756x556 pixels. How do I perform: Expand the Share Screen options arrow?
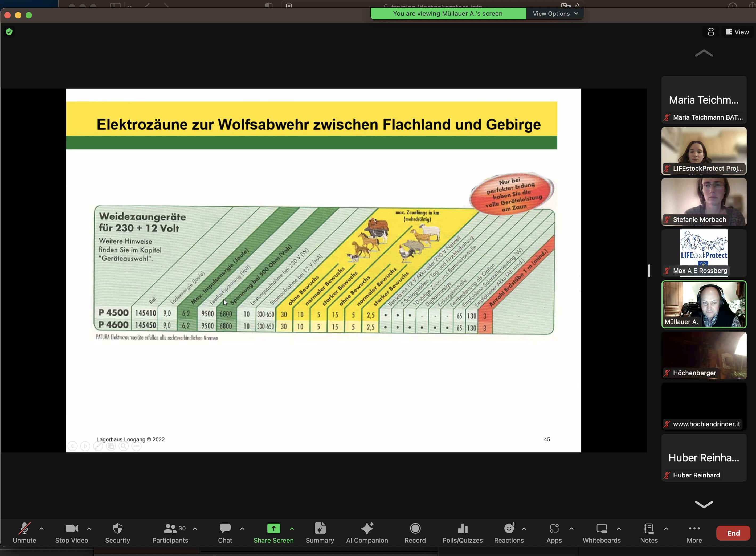click(x=292, y=528)
